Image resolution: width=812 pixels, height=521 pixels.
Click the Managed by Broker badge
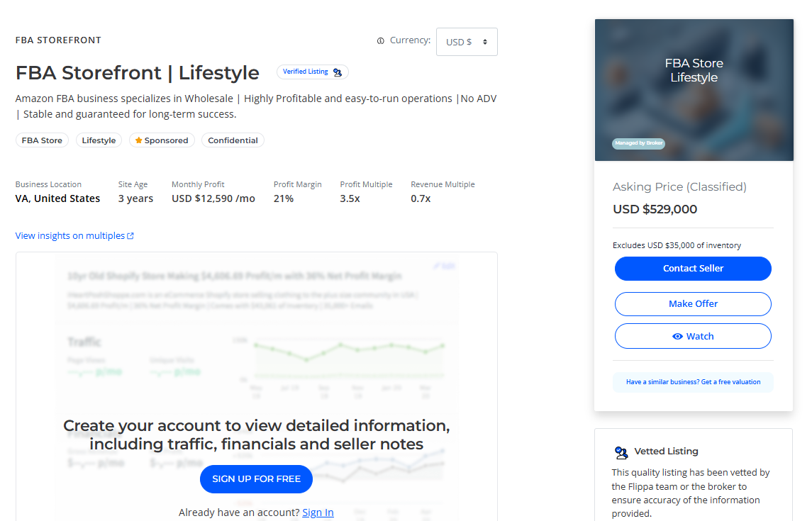tap(638, 143)
